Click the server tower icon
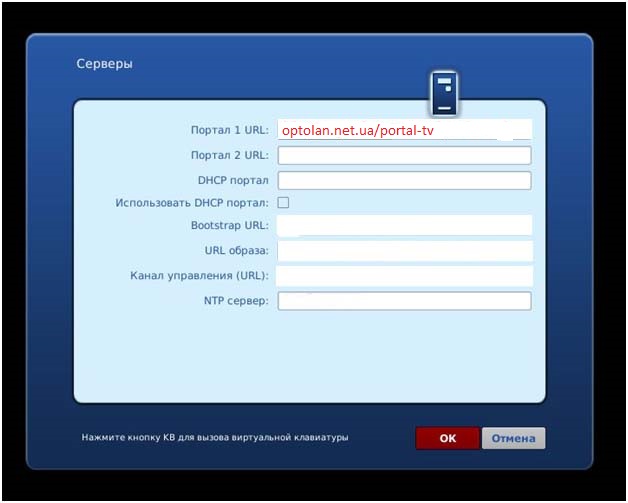 click(x=444, y=94)
